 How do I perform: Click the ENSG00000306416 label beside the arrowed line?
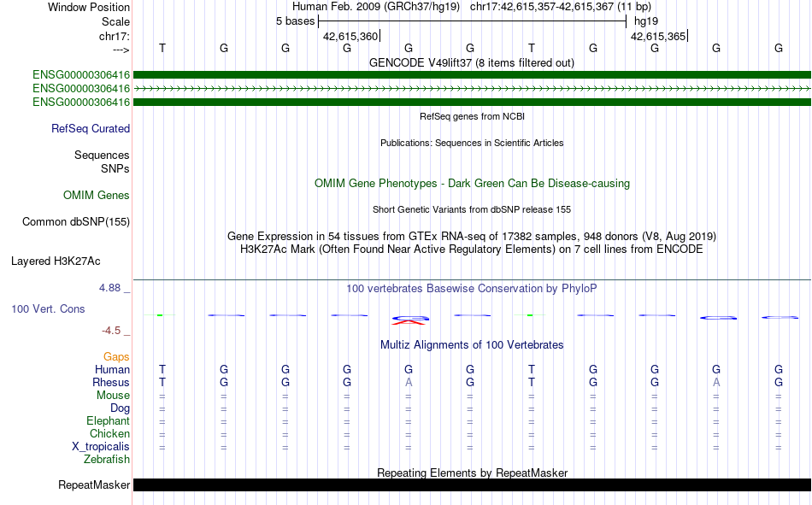tap(81, 89)
